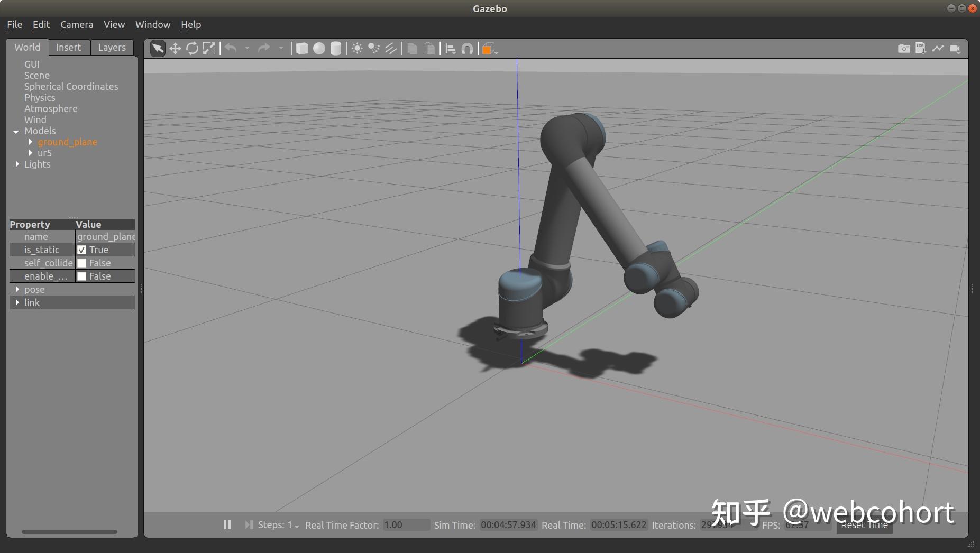Viewport: 980px width, 553px height.
Task: Expand the ur5 model tree item
Action: pyautogui.click(x=30, y=153)
